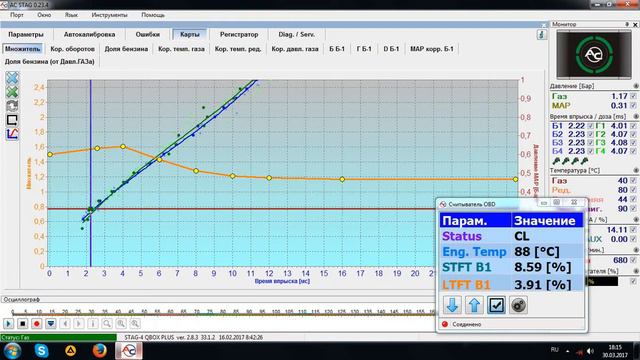Collapse the Давление [Бар] section
Screen dimensions: 640x360
click(x=636, y=86)
